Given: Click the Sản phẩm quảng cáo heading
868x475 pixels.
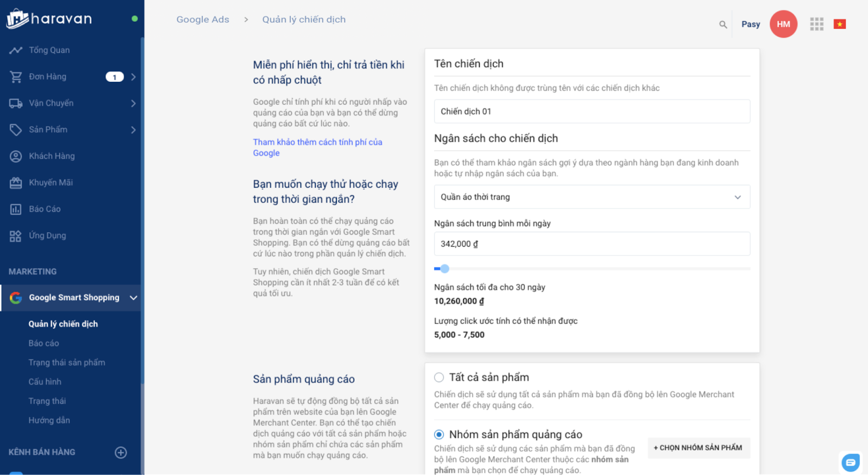Looking at the screenshot, I should (x=304, y=380).
